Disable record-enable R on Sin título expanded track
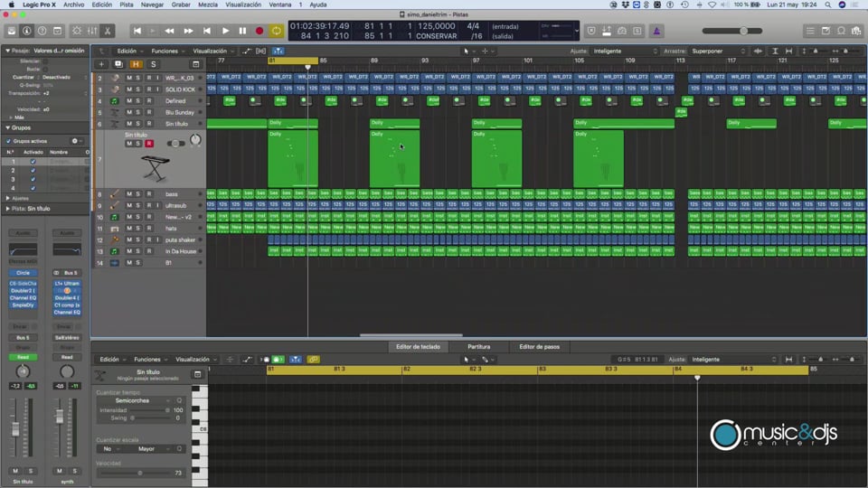This screenshot has height=488, width=868. [149, 144]
